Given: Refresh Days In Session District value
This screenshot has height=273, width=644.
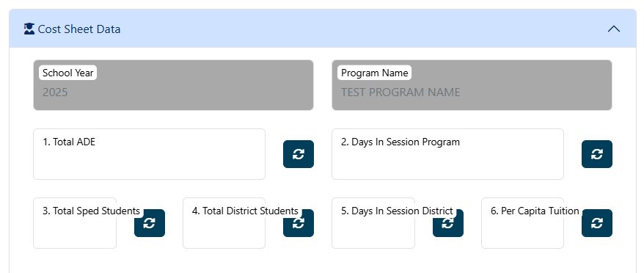Looking at the screenshot, I should tap(447, 223).
